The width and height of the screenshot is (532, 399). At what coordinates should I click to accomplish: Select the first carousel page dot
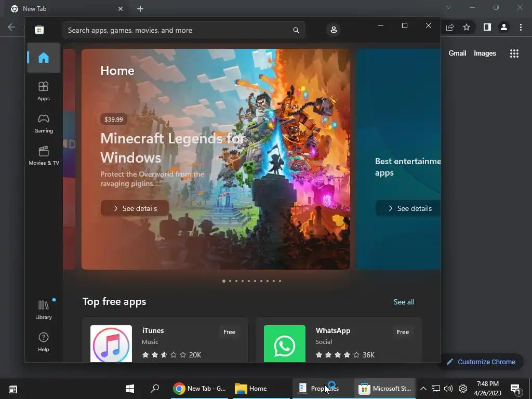click(223, 281)
